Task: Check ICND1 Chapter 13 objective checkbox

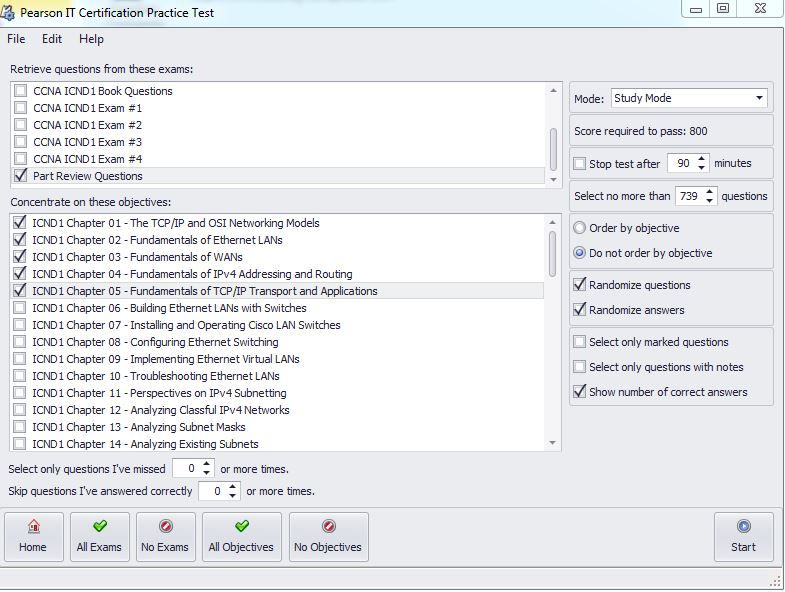Action: 20,427
